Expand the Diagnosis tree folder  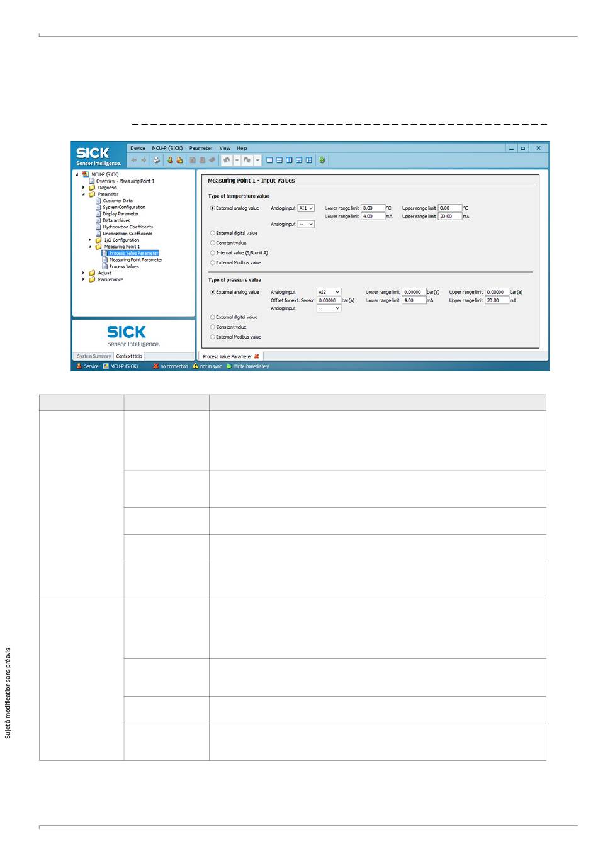point(84,188)
